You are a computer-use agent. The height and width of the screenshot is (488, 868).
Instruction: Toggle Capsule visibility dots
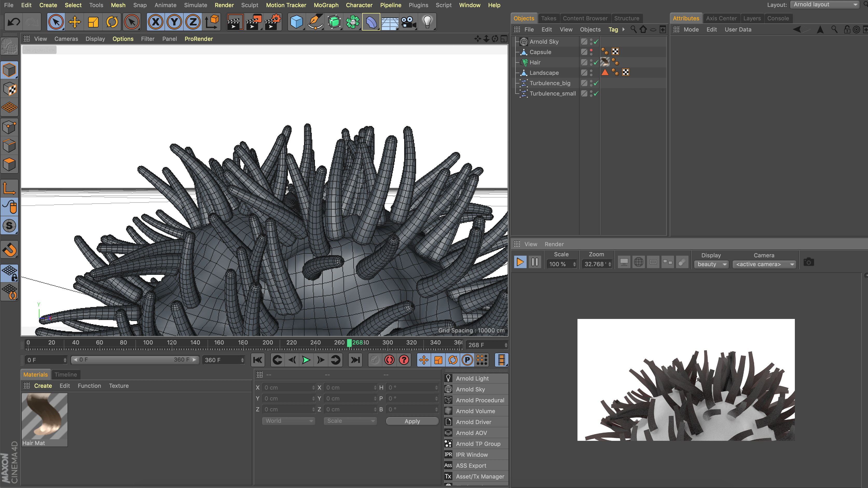pos(591,52)
